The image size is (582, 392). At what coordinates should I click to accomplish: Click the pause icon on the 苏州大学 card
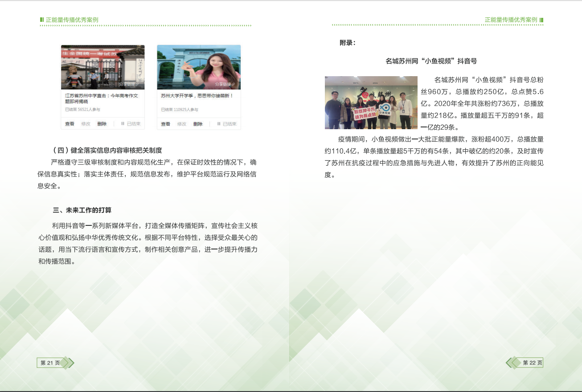pos(219,124)
